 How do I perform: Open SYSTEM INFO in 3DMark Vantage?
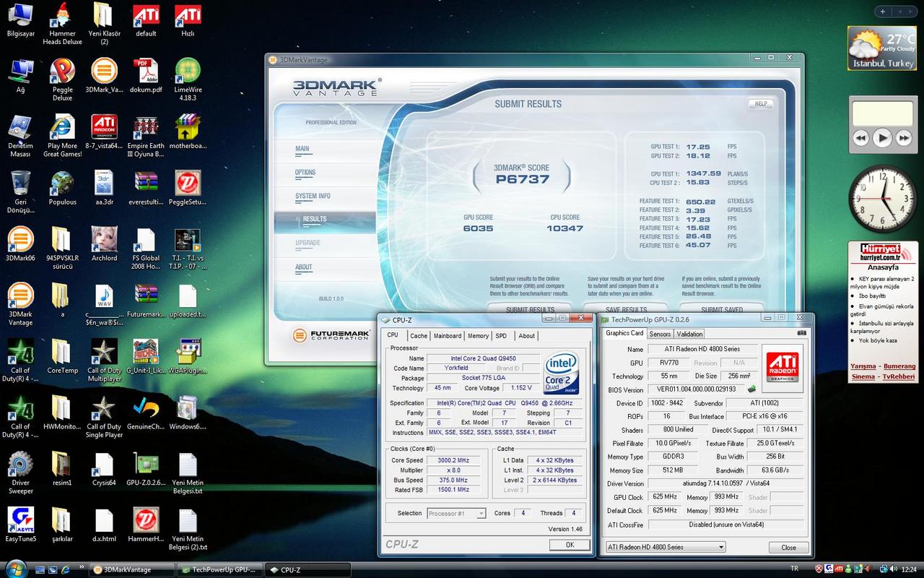point(313,197)
